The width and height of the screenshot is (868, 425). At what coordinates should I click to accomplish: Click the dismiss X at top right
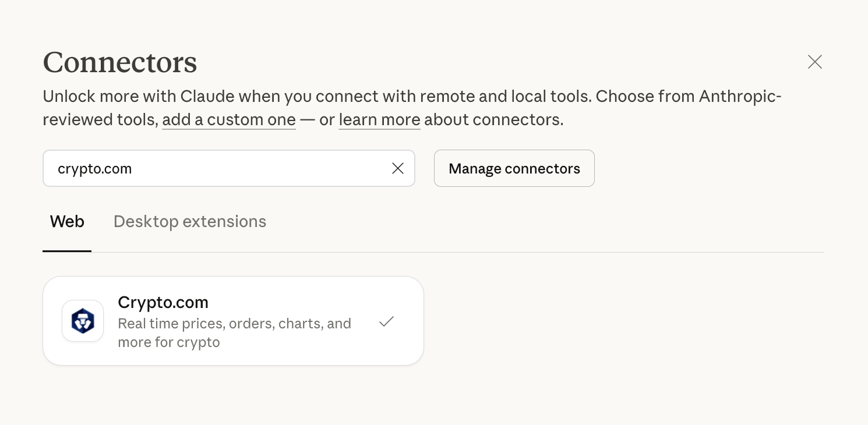point(814,62)
